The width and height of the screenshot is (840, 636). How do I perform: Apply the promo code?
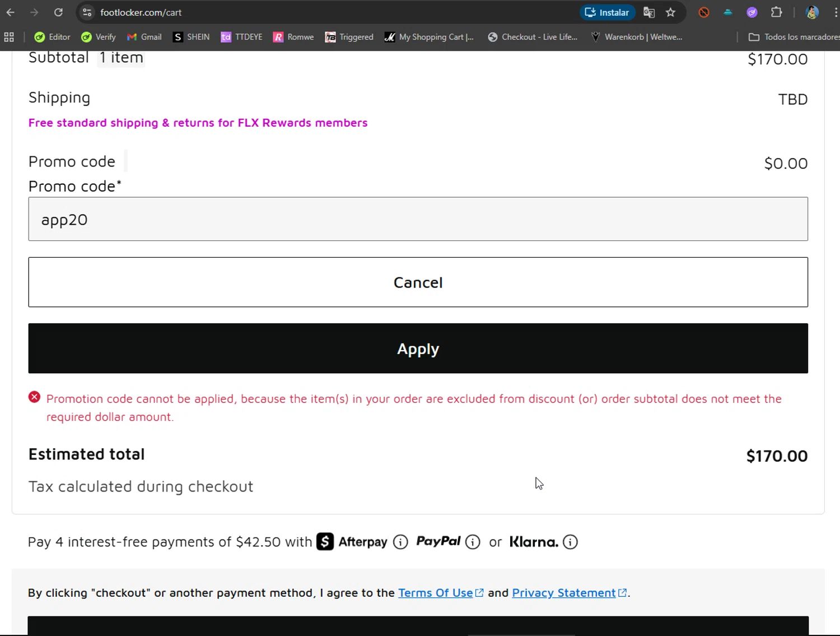(x=418, y=349)
